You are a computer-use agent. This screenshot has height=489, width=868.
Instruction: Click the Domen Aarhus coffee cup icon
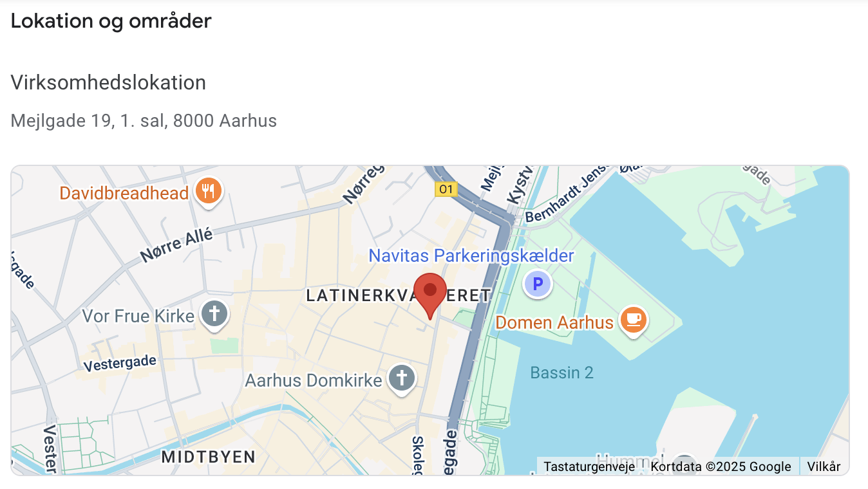[x=634, y=320]
